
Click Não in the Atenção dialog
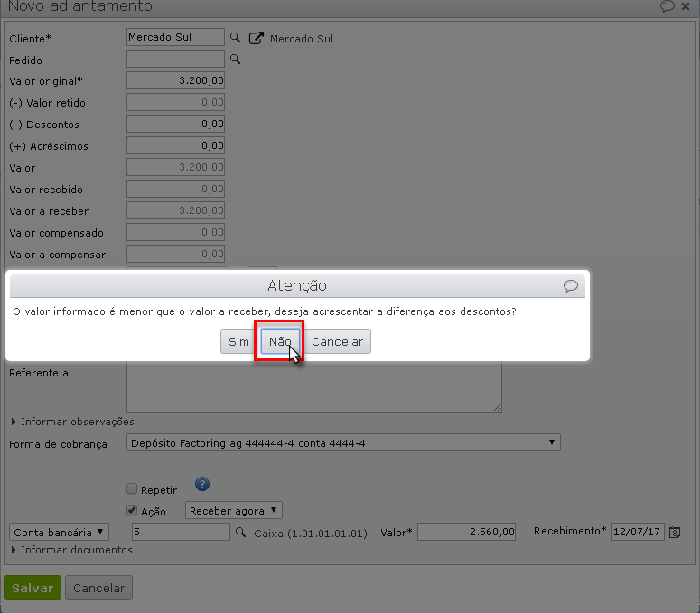click(280, 341)
